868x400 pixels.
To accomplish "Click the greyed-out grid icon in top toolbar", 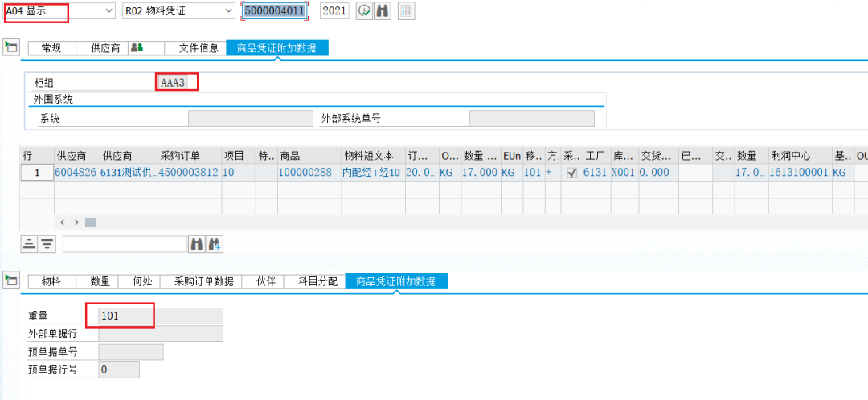I will point(407,11).
